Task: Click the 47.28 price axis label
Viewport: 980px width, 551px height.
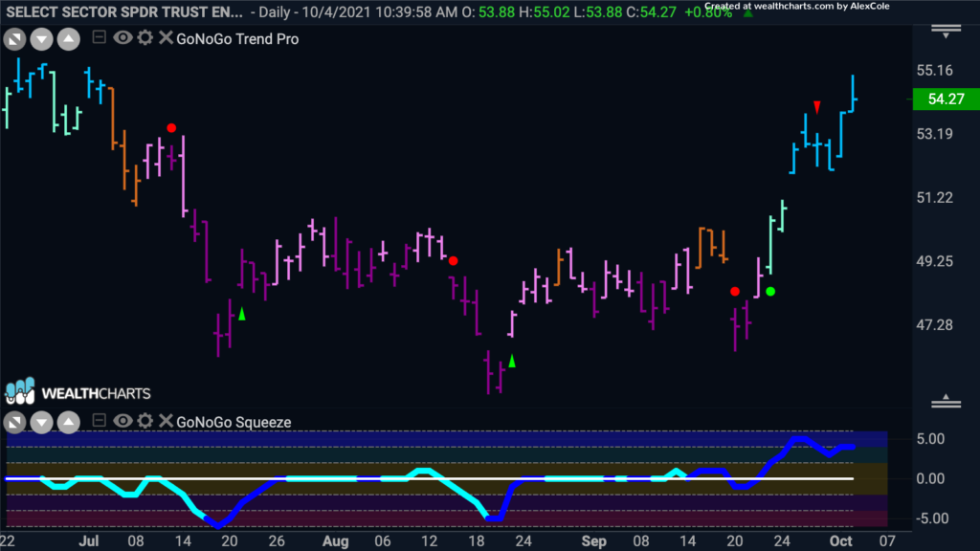Action: [x=934, y=325]
